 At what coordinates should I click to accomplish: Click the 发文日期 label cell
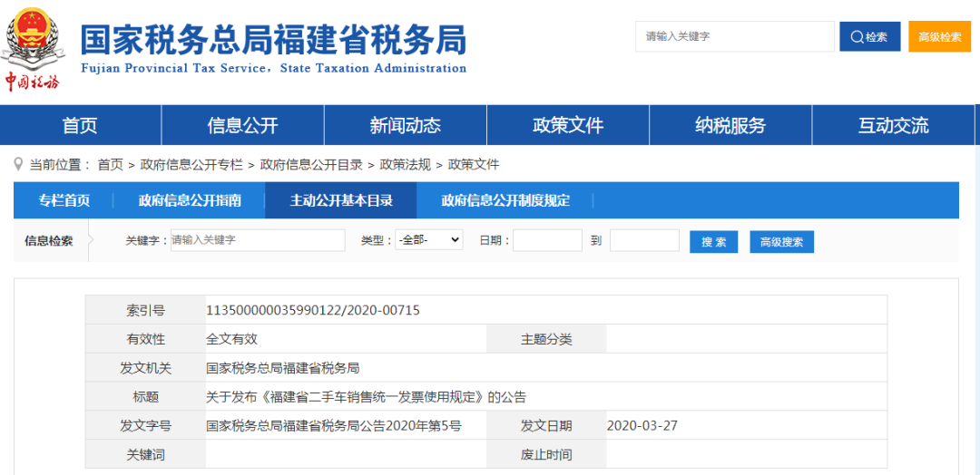click(x=546, y=426)
